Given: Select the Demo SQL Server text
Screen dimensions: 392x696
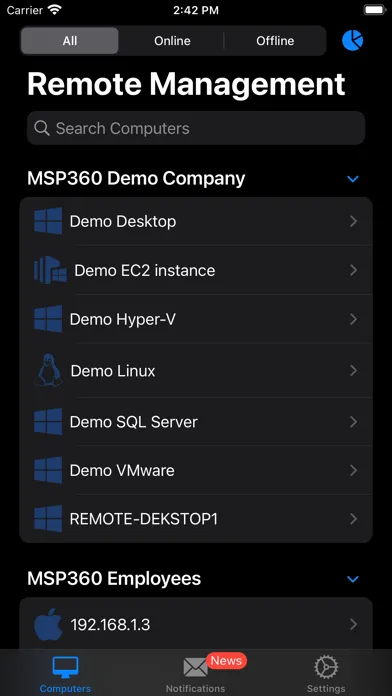Looking at the screenshot, I should pos(134,422).
